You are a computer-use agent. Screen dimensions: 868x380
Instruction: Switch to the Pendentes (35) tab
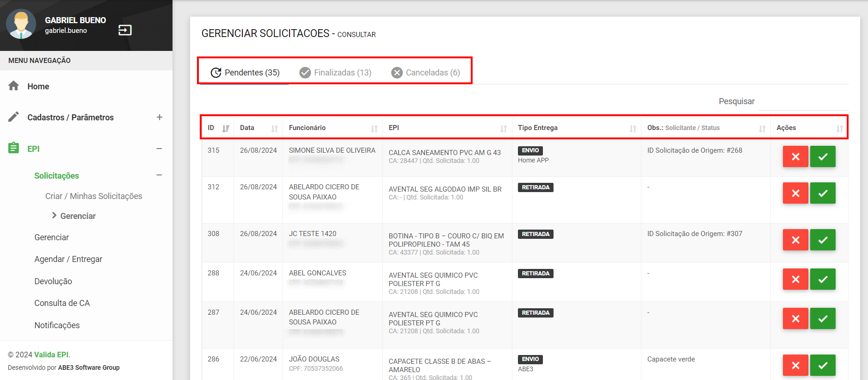[x=245, y=73]
